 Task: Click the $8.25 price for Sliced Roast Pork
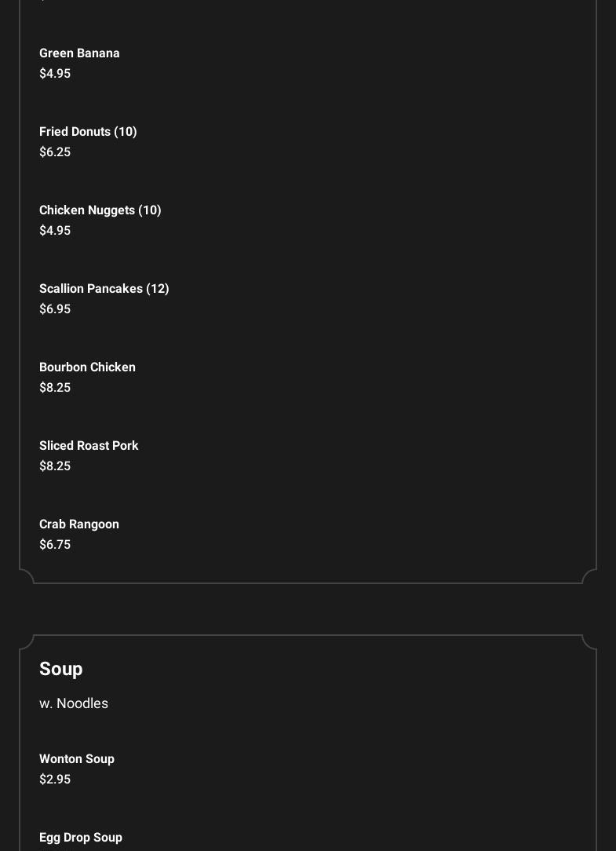click(x=55, y=466)
